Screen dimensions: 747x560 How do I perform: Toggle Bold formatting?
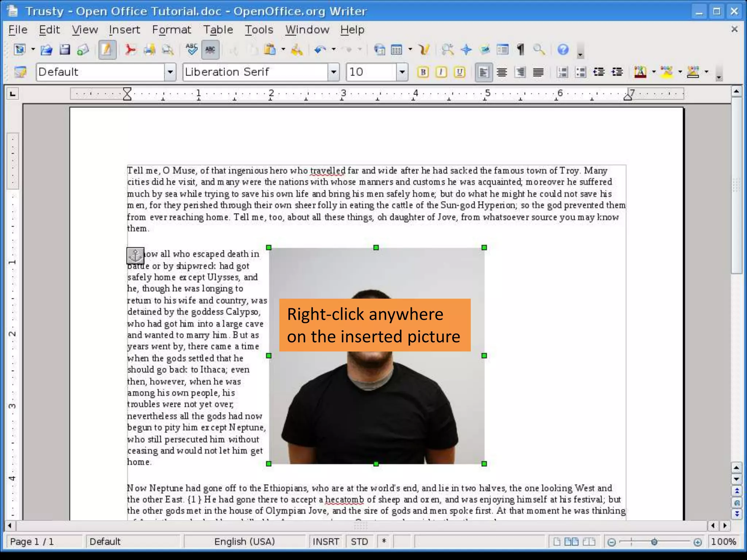click(423, 72)
